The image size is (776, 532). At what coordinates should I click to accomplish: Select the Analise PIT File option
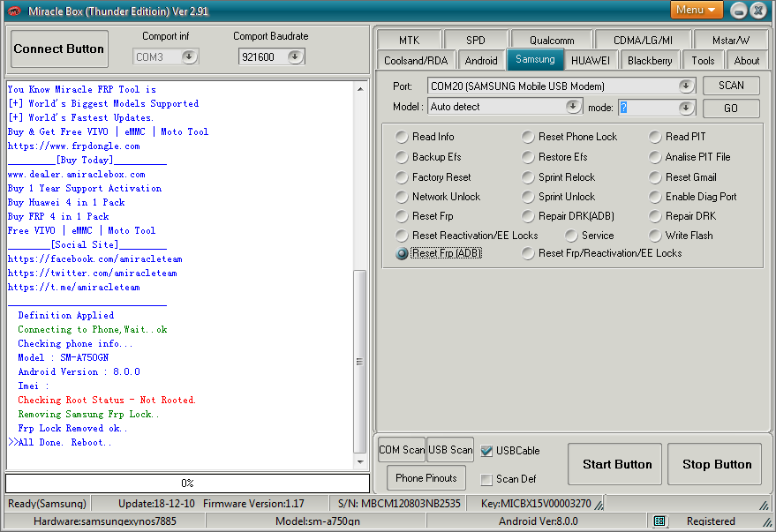click(x=655, y=157)
